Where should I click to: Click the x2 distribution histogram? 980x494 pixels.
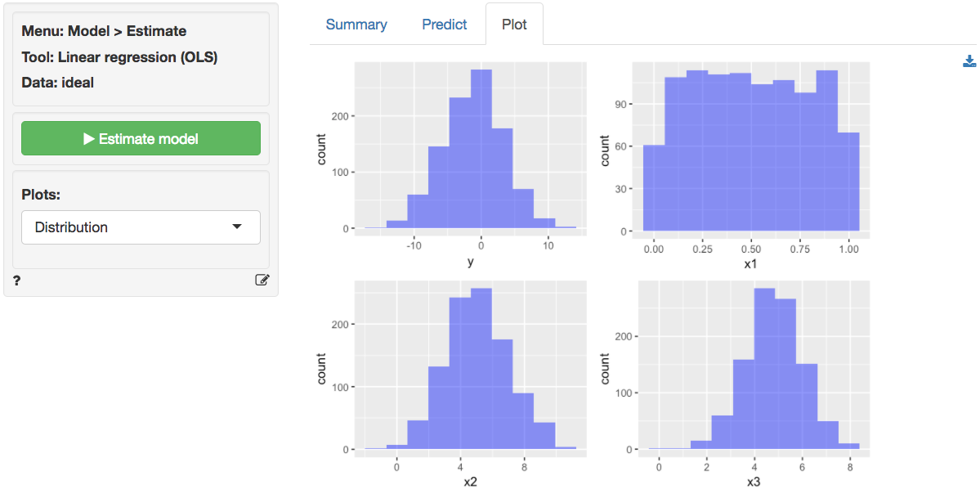[470, 372]
